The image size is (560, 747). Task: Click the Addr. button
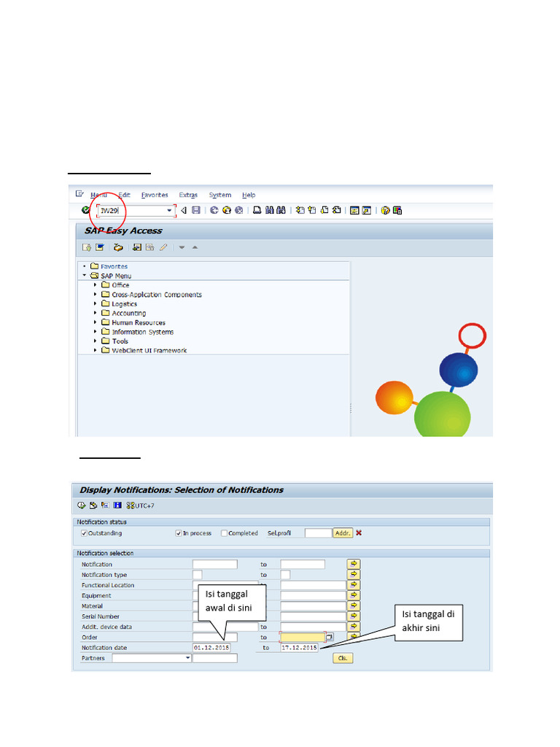point(343,533)
